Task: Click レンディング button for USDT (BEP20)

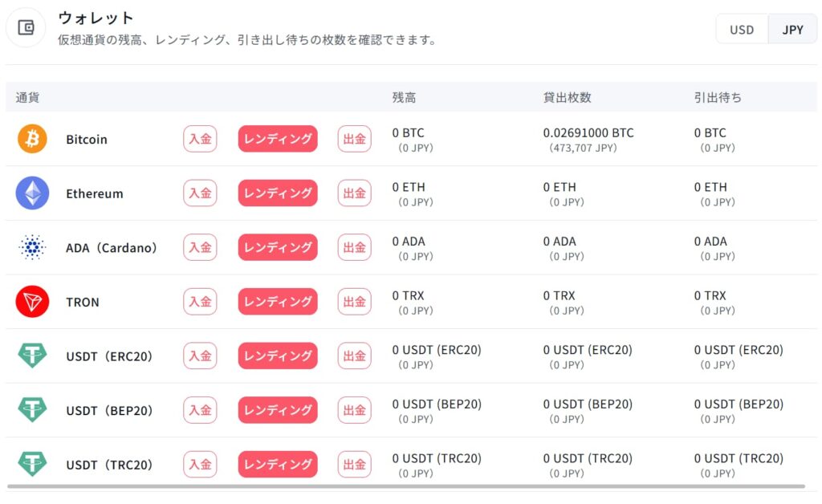Action: tap(278, 409)
